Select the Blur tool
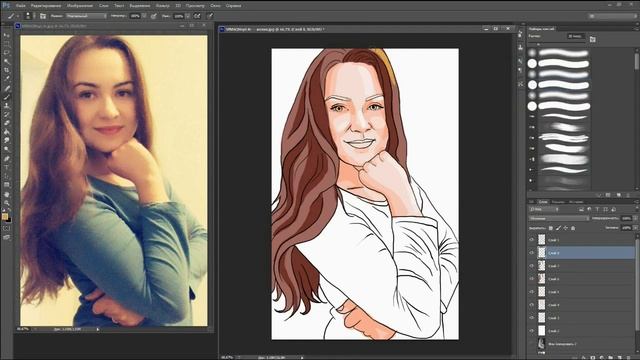The height and width of the screenshot is (360, 640). tap(7, 140)
